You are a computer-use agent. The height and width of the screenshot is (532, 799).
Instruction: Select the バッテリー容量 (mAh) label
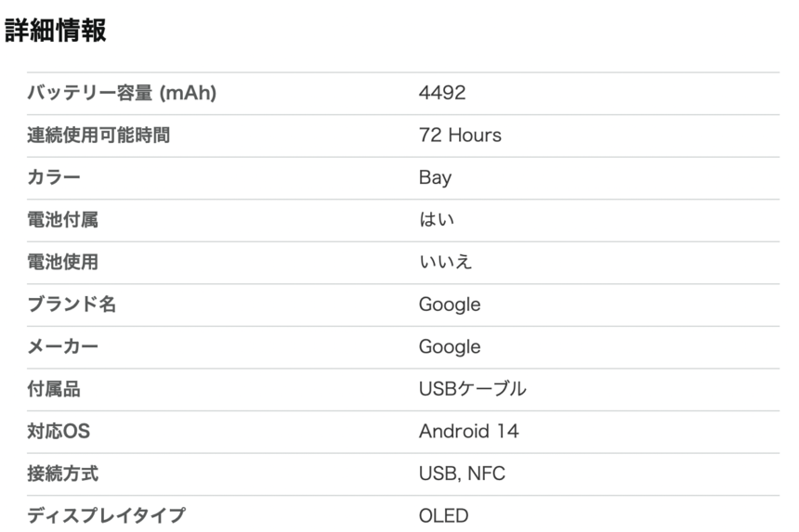pyautogui.click(x=122, y=93)
